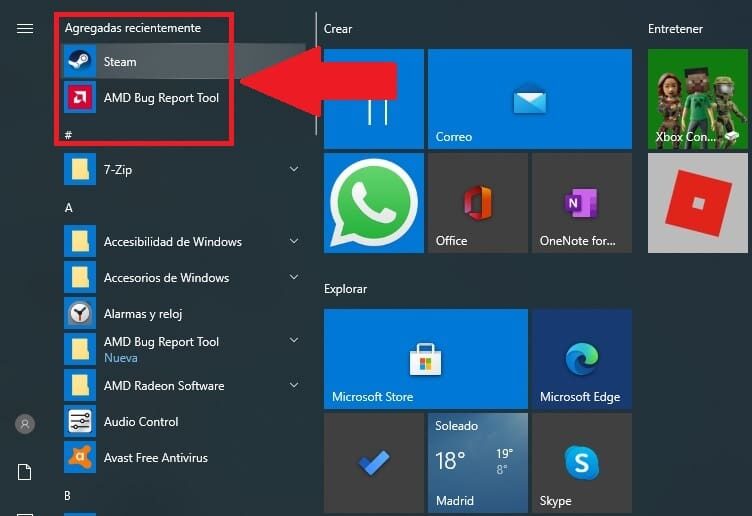Open the Xbox Console Companion tile
Screen dimensions: 752x516
pyautogui.click(x=698, y=99)
